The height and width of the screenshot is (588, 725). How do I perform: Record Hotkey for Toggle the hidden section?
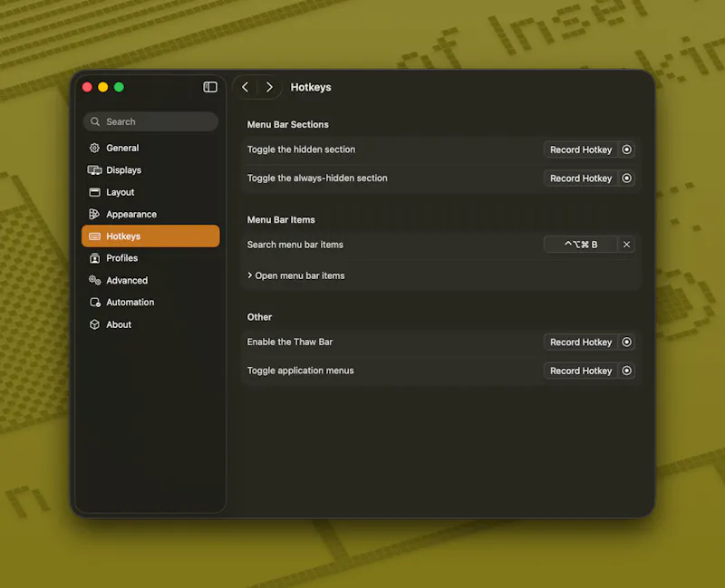click(581, 149)
